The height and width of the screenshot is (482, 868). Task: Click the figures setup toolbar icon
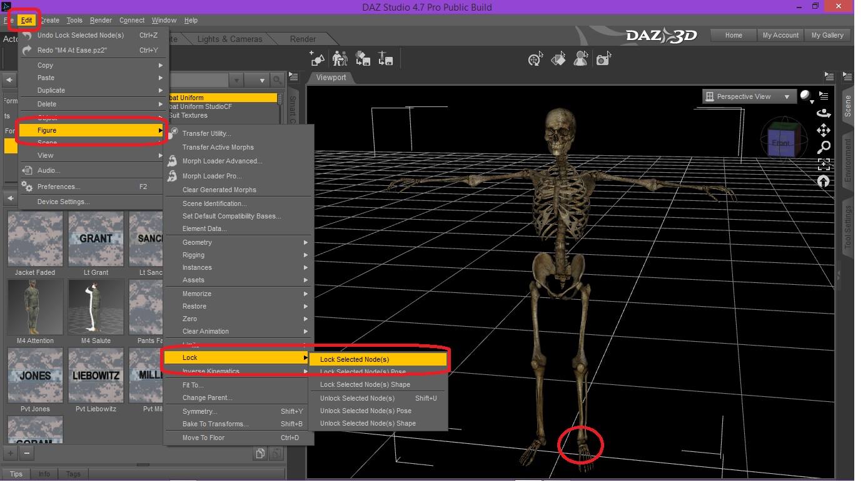point(340,58)
